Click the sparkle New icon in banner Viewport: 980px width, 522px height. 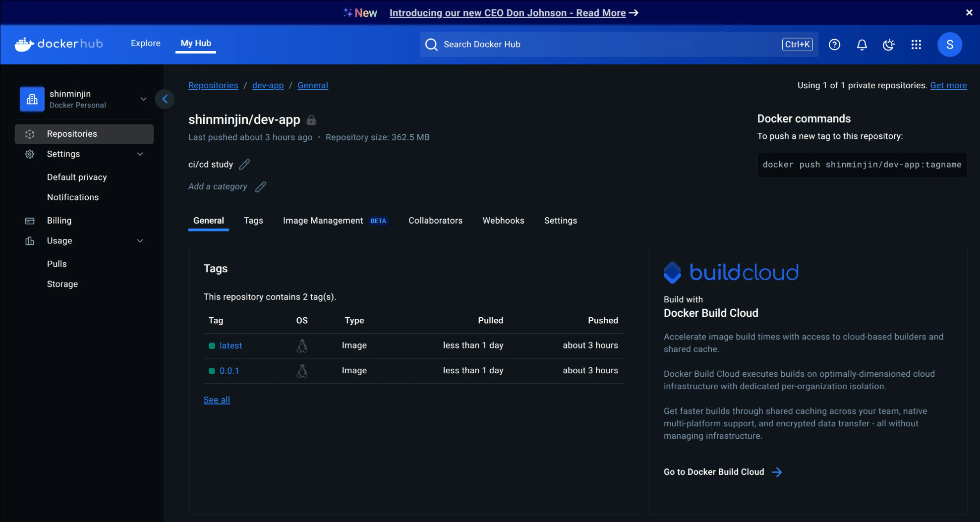348,12
